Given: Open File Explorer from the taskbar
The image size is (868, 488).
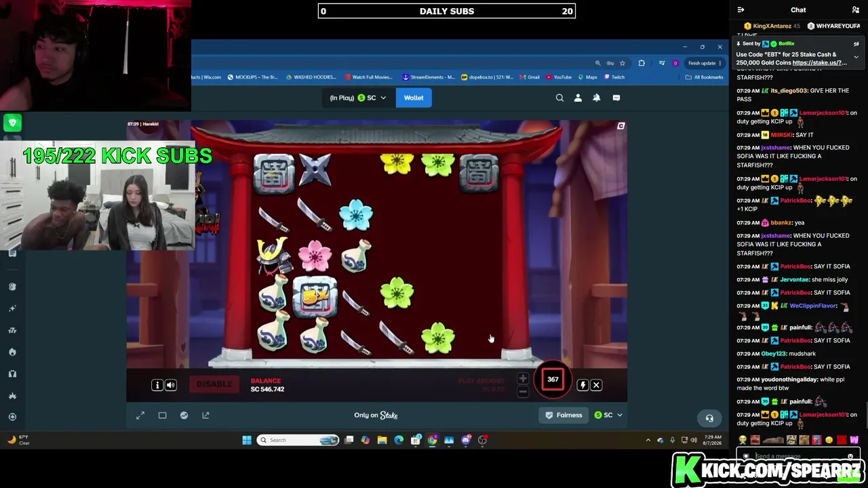Looking at the screenshot, I should tap(382, 440).
